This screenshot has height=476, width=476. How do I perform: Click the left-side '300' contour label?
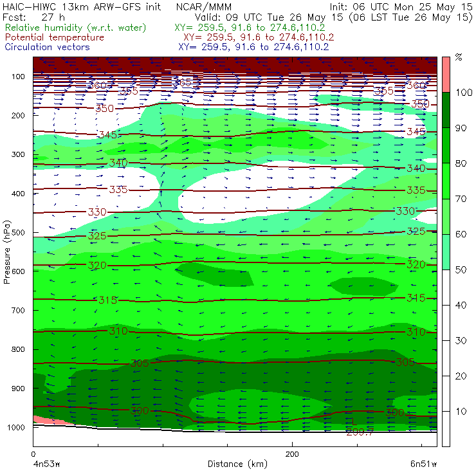(x=140, y=411)
